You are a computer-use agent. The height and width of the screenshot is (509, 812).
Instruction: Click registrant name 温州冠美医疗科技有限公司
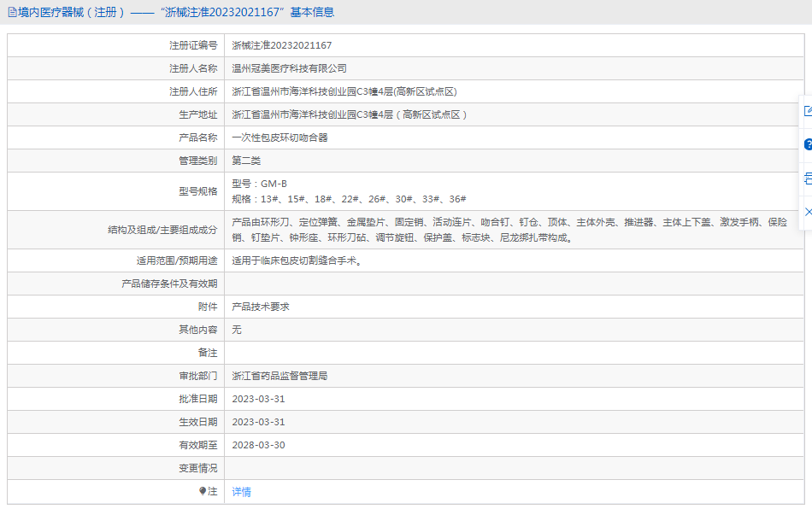click(289, 68)
